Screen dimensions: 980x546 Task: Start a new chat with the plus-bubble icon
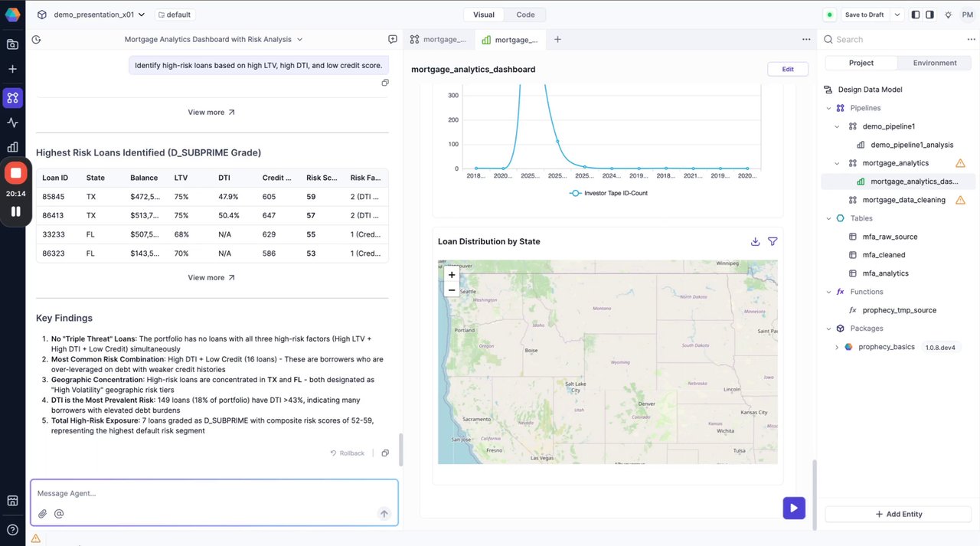[x=393, y=40]
